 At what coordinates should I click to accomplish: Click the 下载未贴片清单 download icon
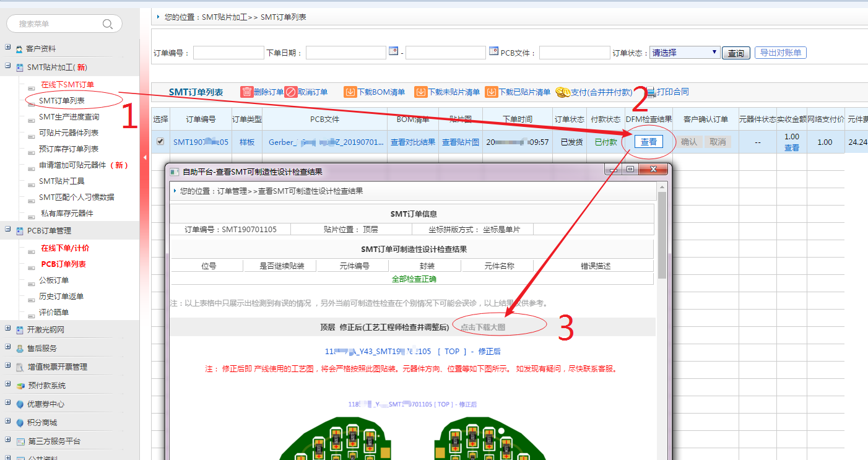click(x=421, y=92)
